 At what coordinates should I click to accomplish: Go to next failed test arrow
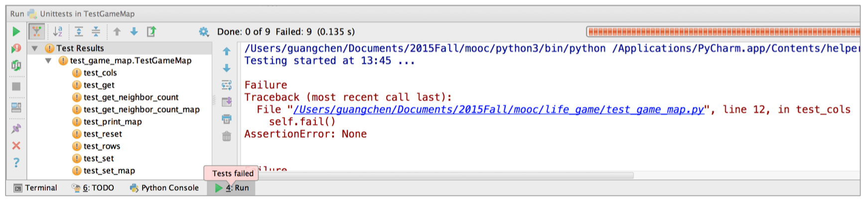[x=134, y=31]
